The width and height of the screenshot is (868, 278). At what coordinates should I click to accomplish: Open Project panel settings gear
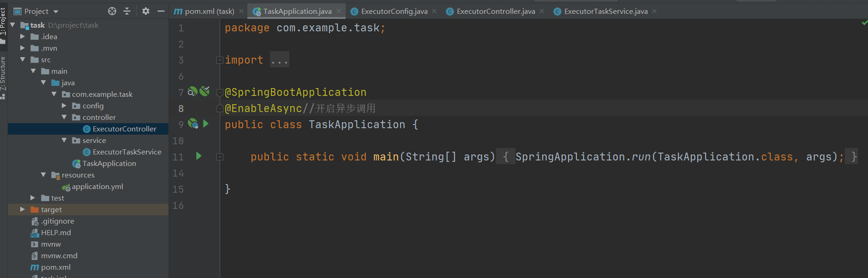[146, 11]
